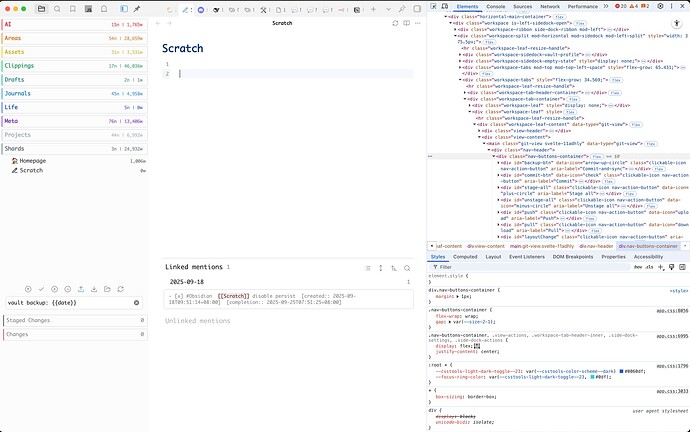Toggle the reading view book icon
Viewport: 690px width, 432px height.
(x=406, y=22)
